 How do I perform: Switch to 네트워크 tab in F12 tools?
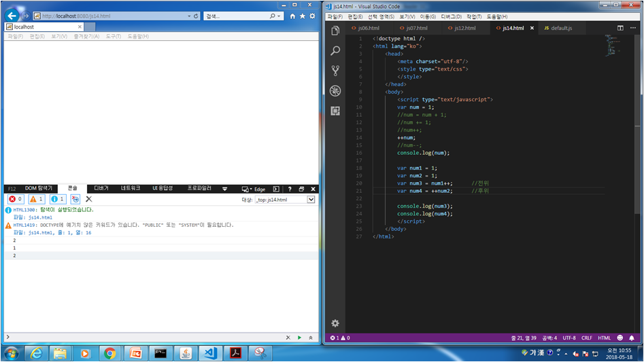click(x=131, y=188)
